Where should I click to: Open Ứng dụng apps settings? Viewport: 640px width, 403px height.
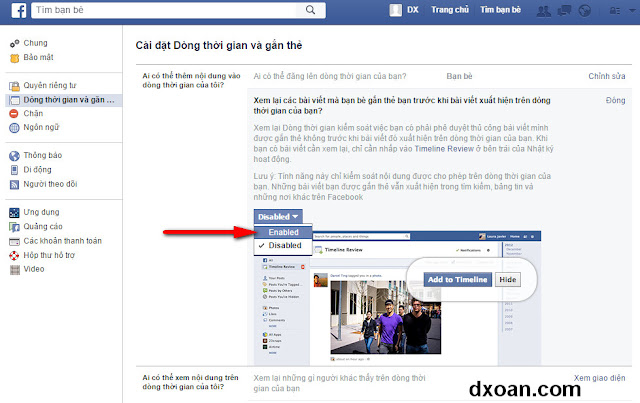[41, 212]
